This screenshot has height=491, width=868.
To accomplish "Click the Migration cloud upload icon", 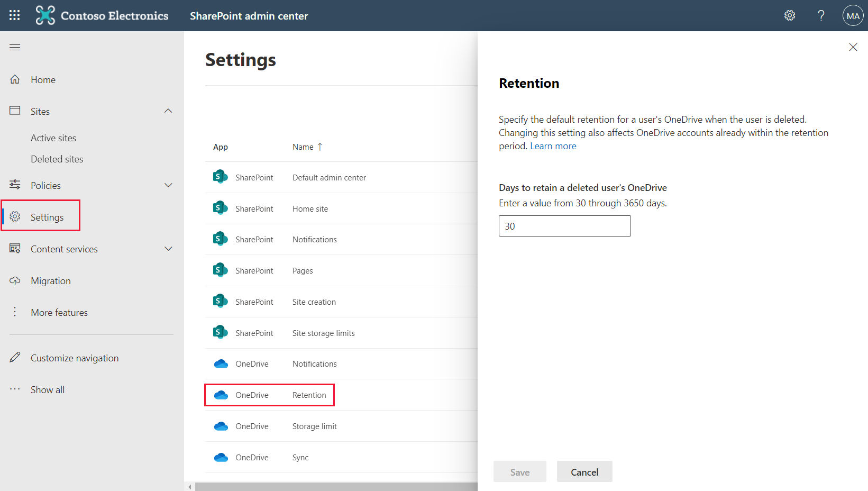I will pos(15,280).
